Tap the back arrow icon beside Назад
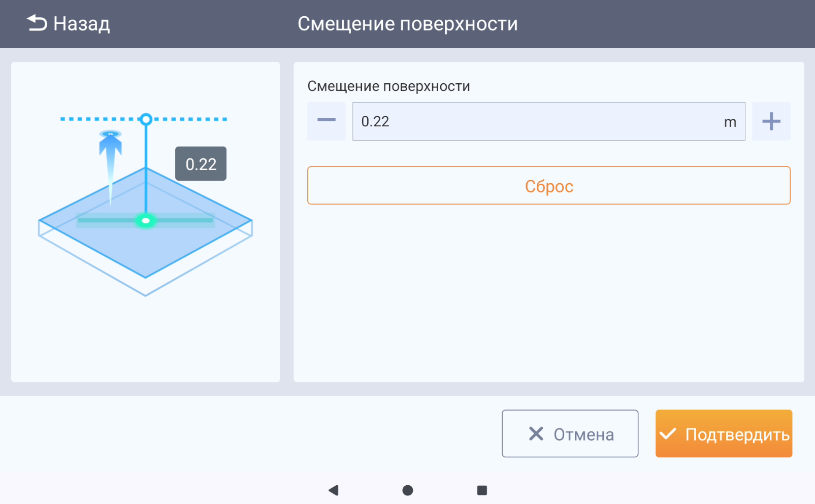Viewport: 815px width, 504px height. (x=37, y=23)
